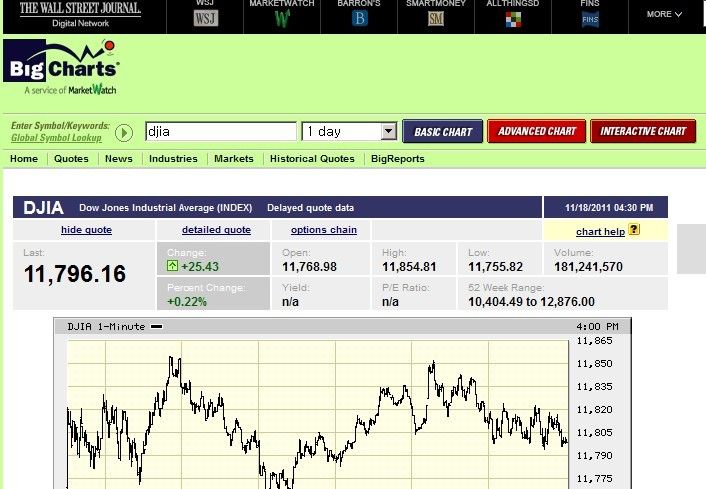Open the MarketWatch network icon
706x489 pixels.
(282, 18)
